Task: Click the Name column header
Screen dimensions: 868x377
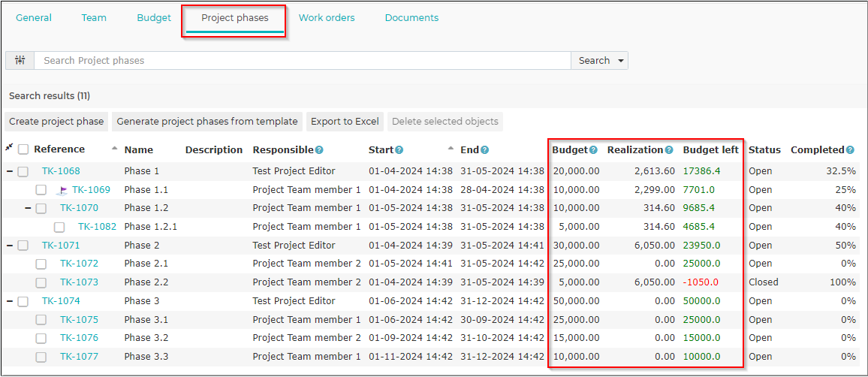Action: 139,150
